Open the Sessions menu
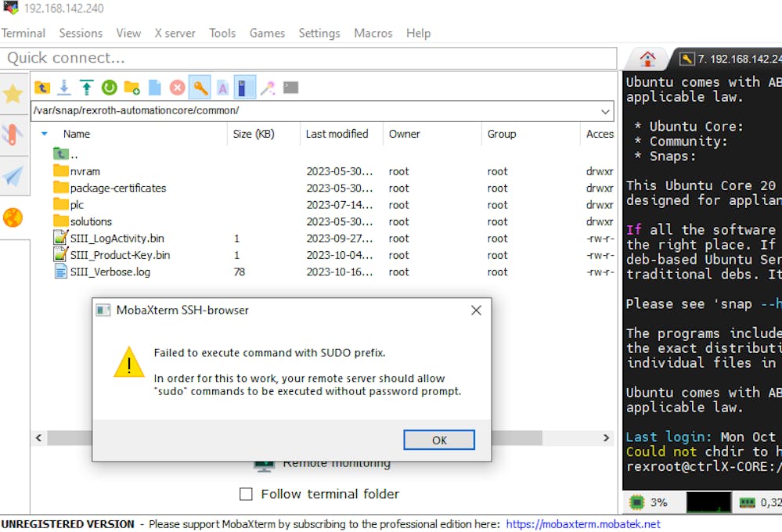 (x=81, y=33)
